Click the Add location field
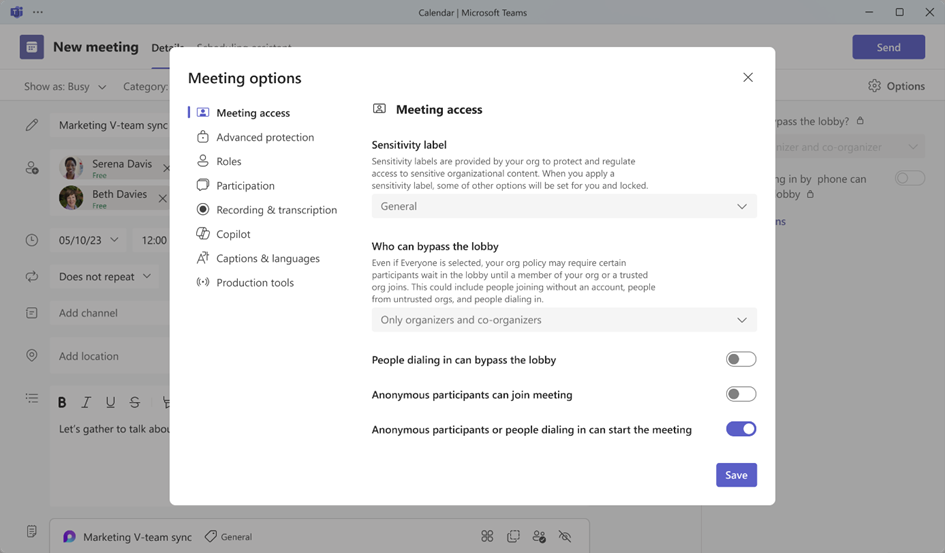 110,356
